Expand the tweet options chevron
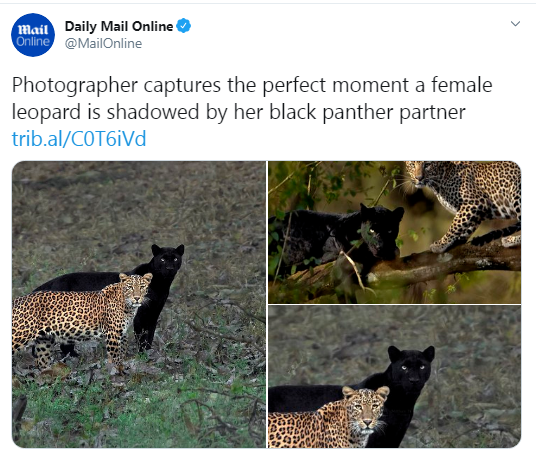The image size is (536, 455). coord(515,24)
